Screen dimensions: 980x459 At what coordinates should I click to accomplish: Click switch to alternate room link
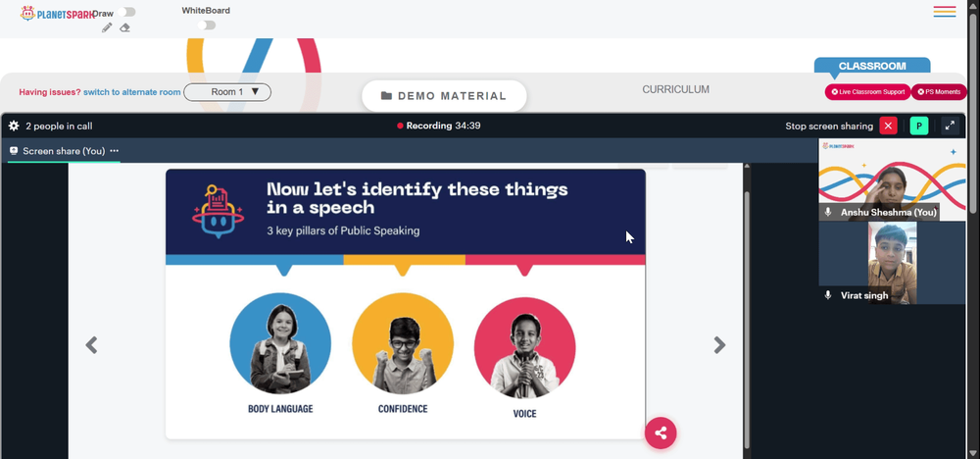(132, 92)
